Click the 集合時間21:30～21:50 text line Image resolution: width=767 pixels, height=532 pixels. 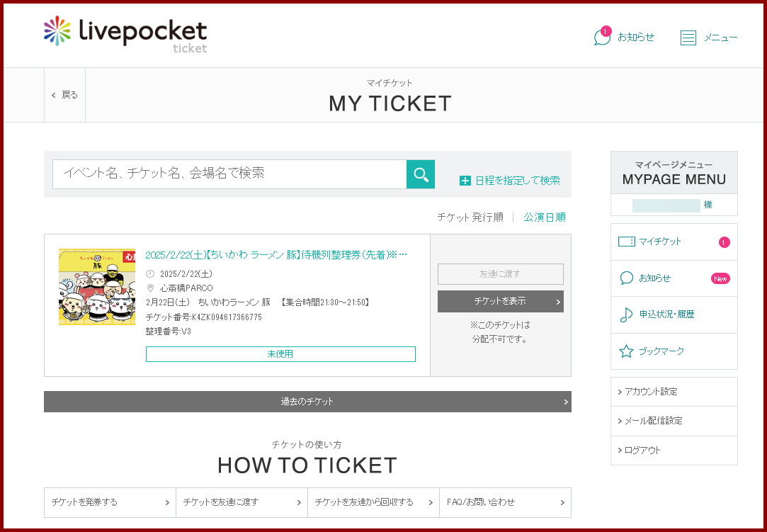[x=257, y=302]
